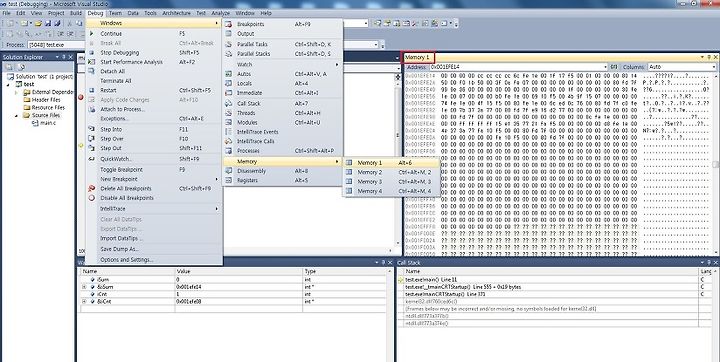The width and height of the screenshot is (720, 362).
Task: Choose Delete All Breakpoints
Action: (154, 188)
